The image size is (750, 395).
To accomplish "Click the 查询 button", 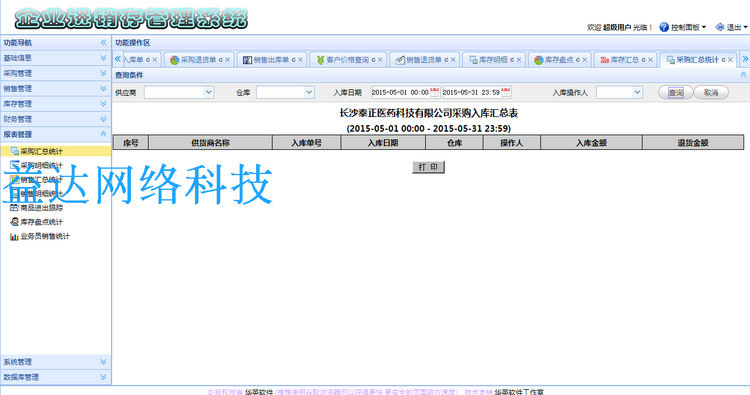I will pyautogui.click(x=675, y=93).
